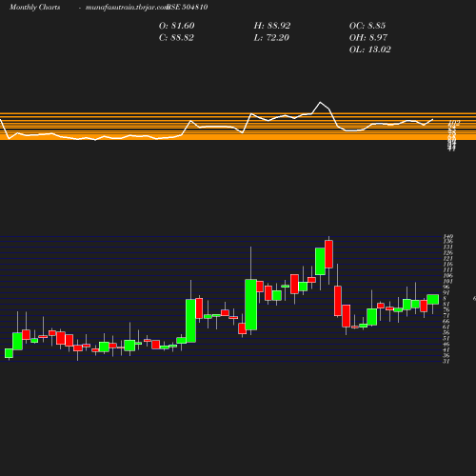Select the close value "C: 88.82"
This screenshot has width=476, height=476.
(x=176, y=37)
